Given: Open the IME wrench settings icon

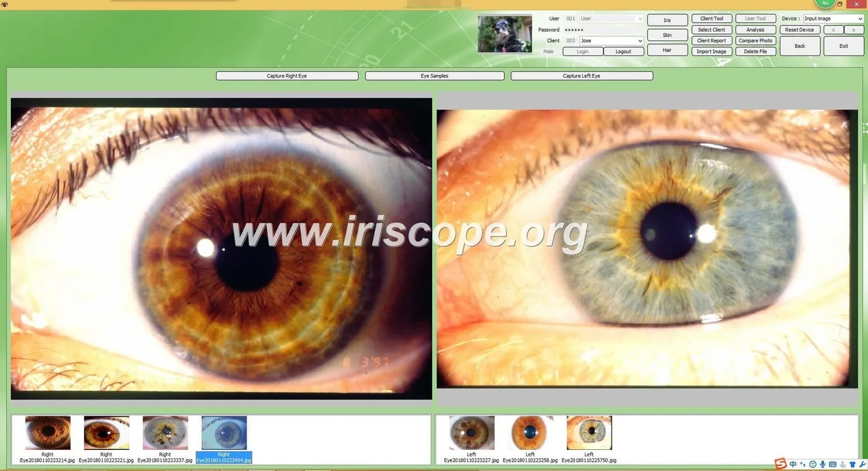Looking at the screenshot, I should pyautogui.click(x=863, y=464).
